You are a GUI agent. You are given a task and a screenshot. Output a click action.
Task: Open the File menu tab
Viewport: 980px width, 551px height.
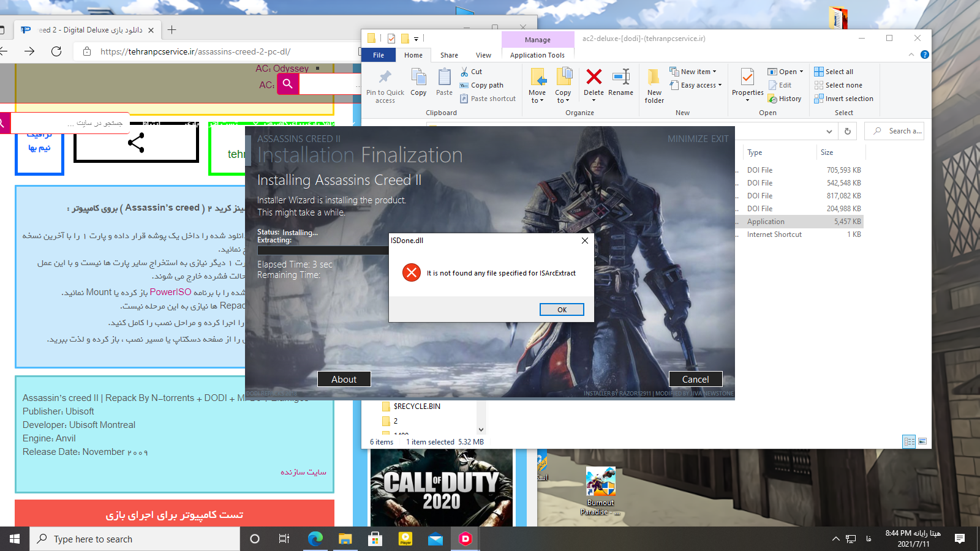click(x=379, y=55)
